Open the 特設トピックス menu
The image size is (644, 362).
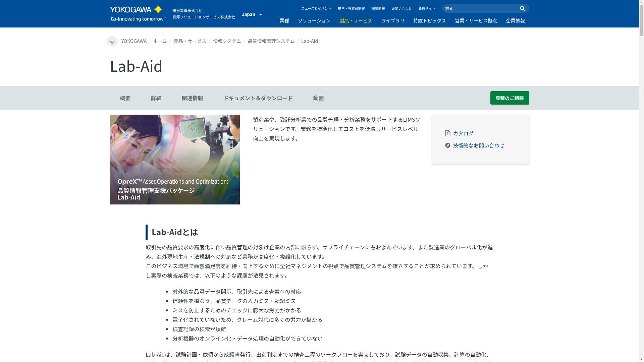[430, 21]
